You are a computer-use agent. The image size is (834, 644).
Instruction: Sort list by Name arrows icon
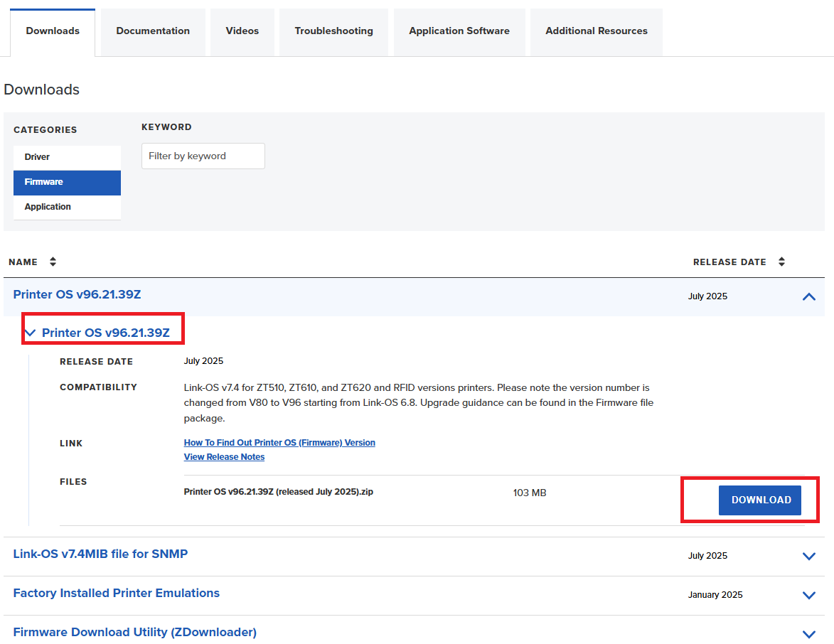[x=53, y=262]
